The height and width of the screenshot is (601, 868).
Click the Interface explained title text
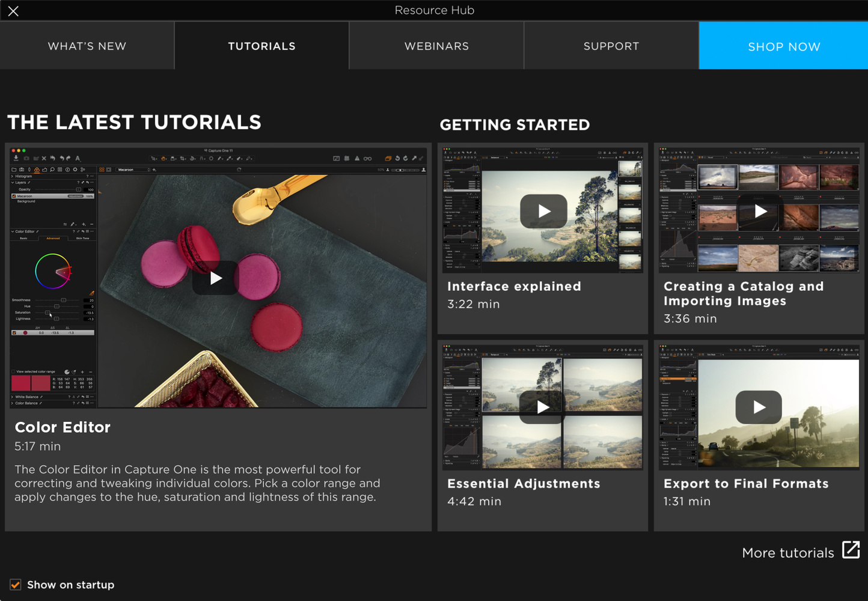tap(514, 287)
